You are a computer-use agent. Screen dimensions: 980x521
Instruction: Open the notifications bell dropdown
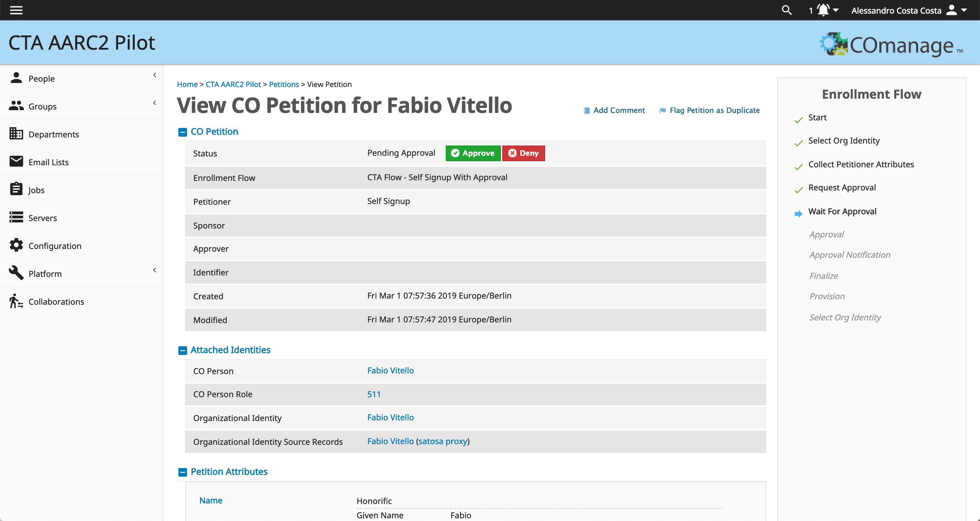[x=824, y=10]
